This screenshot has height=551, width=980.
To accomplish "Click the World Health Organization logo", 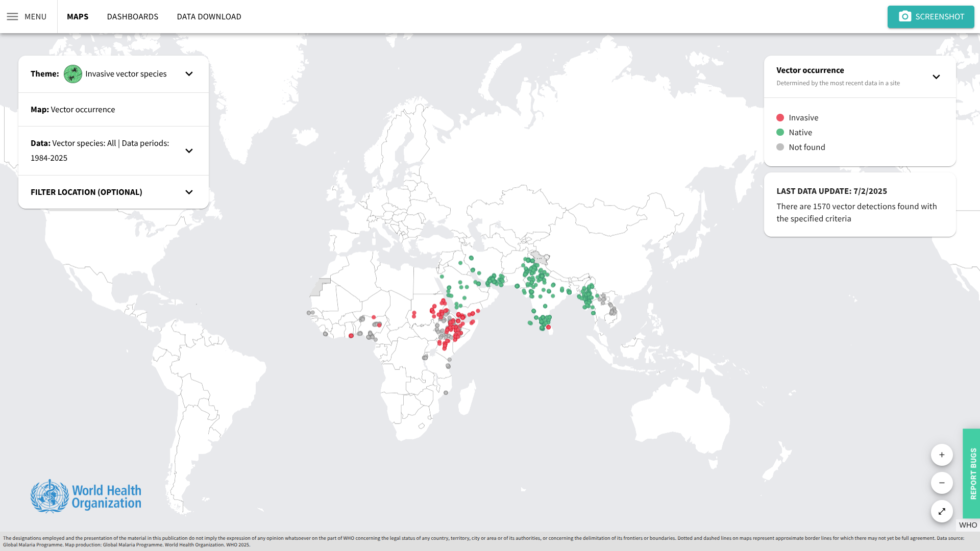I will point(86,496).
